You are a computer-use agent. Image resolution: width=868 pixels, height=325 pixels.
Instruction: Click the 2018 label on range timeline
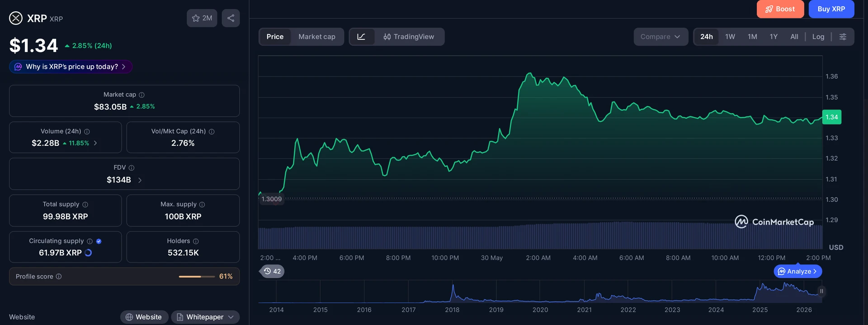click(x=452, y=310)
